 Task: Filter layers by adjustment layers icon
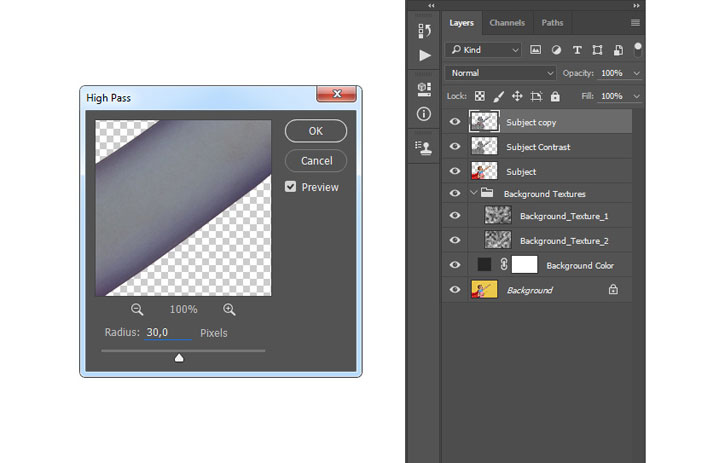(x=556, y=50)
